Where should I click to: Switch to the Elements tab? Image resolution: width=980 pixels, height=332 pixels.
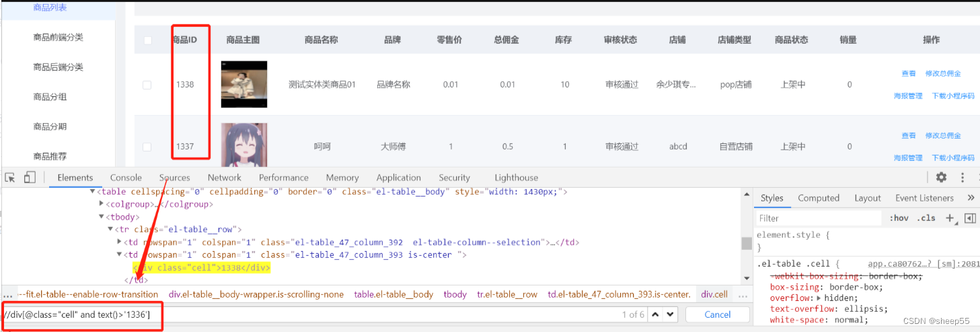(75, 178)
